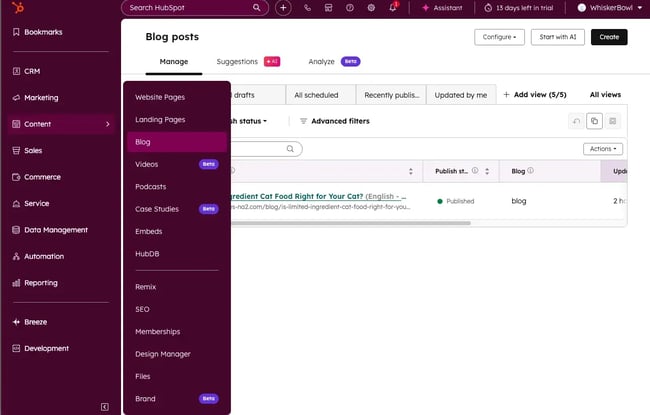Image resolution: width=650 pixels, height=415 pixels.
Task: Select the Updated by me view tab
Action: (x=461, y=95)
